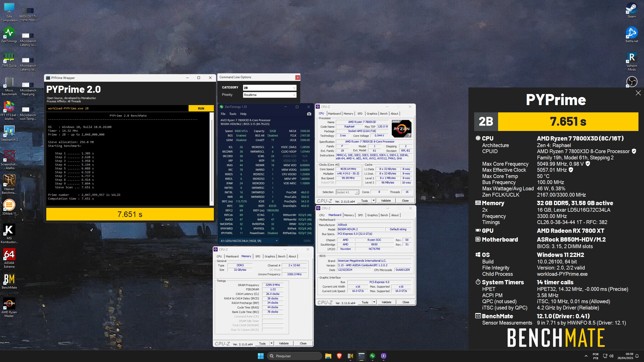Select Memory tab in top CPU-Z window
Image resolution: width=644 pixels, height=362 pixels.
pos(348,114)
